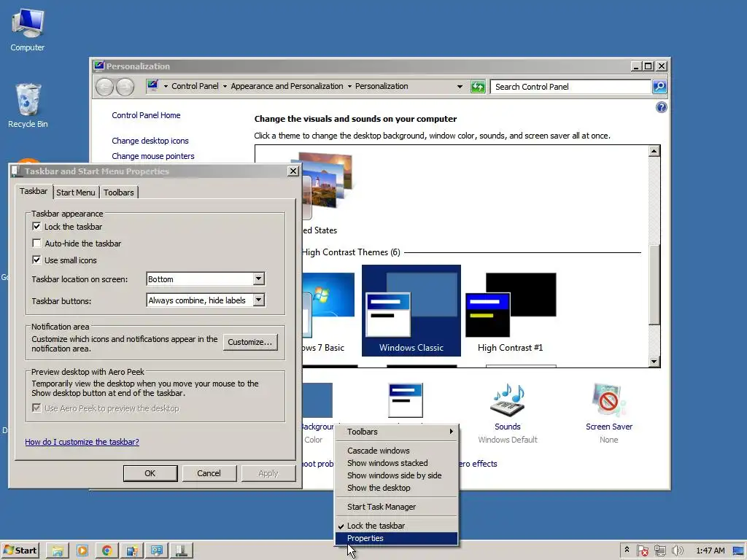The width and height of the screenshot is (747, 560).
Task: Choose Show the desktop menu item
Action: point(396,488)
